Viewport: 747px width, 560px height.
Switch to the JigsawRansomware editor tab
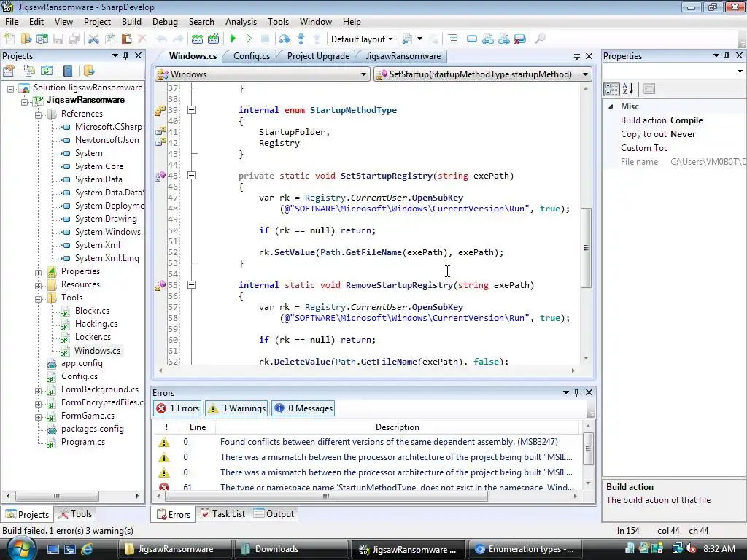click(403, 56)
